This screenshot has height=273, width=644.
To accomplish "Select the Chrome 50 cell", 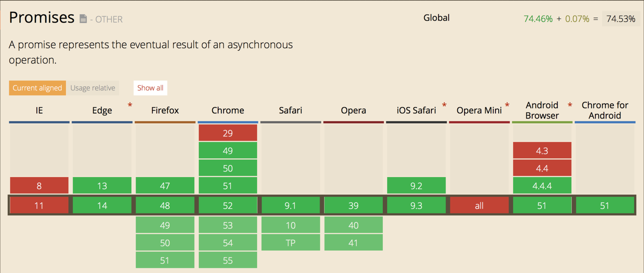I will pos(228,168).
